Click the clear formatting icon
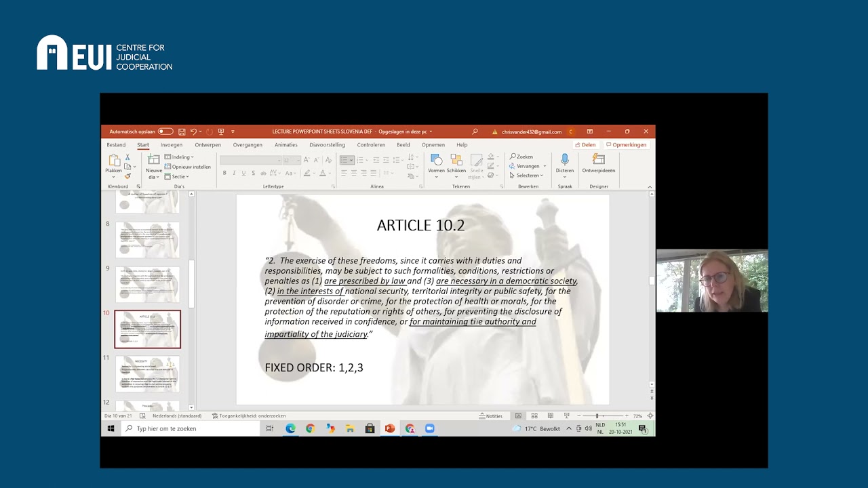 pos(328,160)
